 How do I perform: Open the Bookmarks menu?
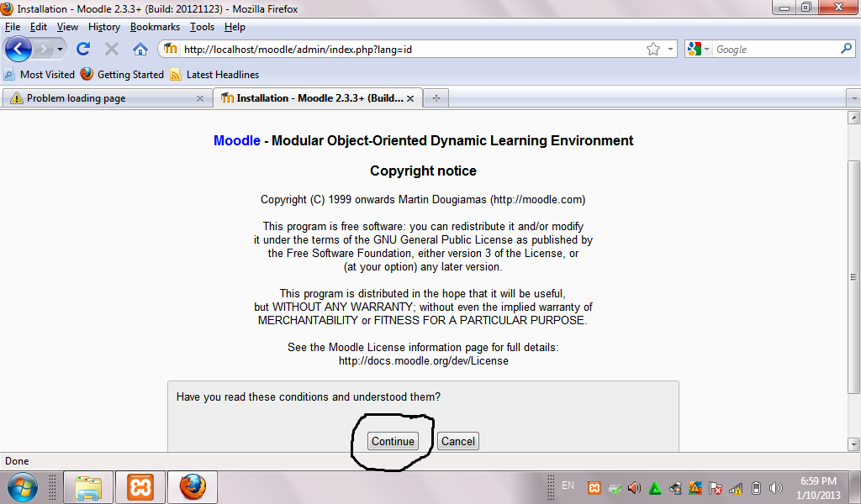pos(155,27)
